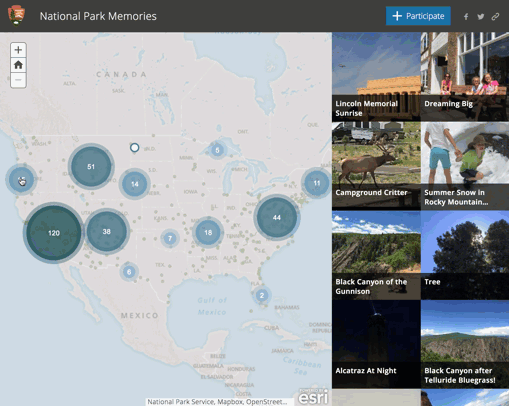Image resolution: width=509 pixels, height=406 pixels.
Task: Open Alcatraz At Night photo
Action: (x=376, y=344)
